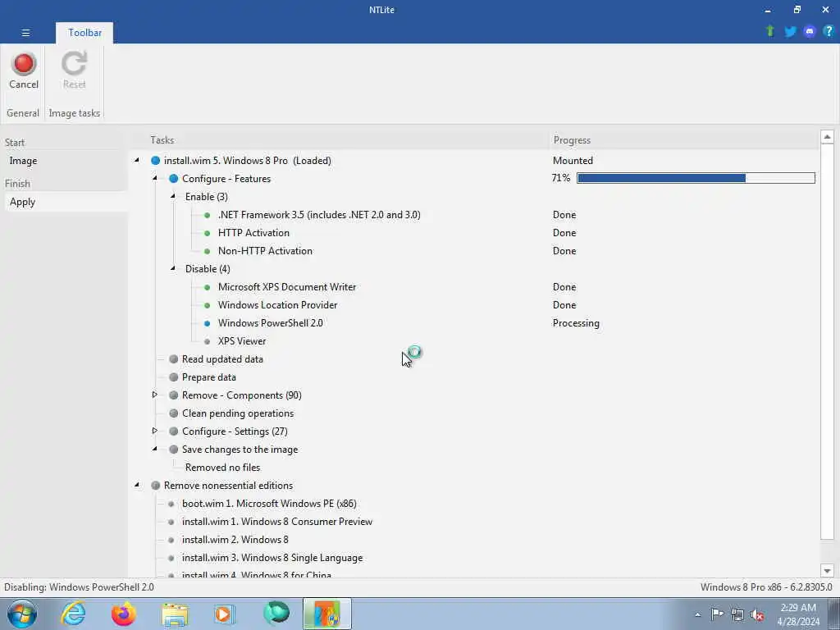
Task: Click the 71% progress bar
Action: pyautogui.click(x=696, y=178)
